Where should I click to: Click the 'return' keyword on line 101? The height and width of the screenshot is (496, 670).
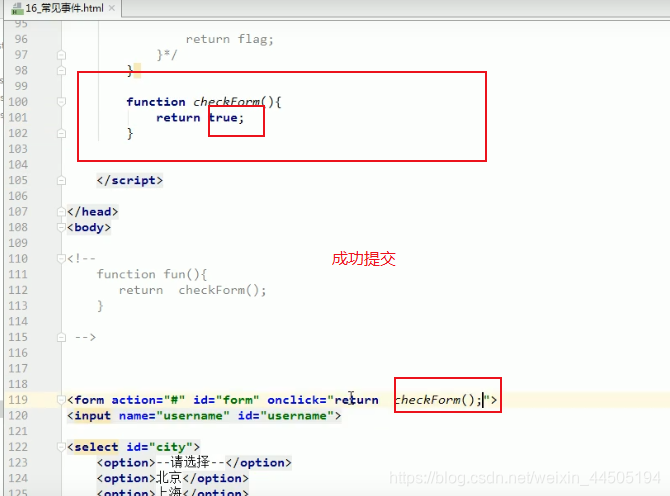pyautogui.click(x=178, y=117)
